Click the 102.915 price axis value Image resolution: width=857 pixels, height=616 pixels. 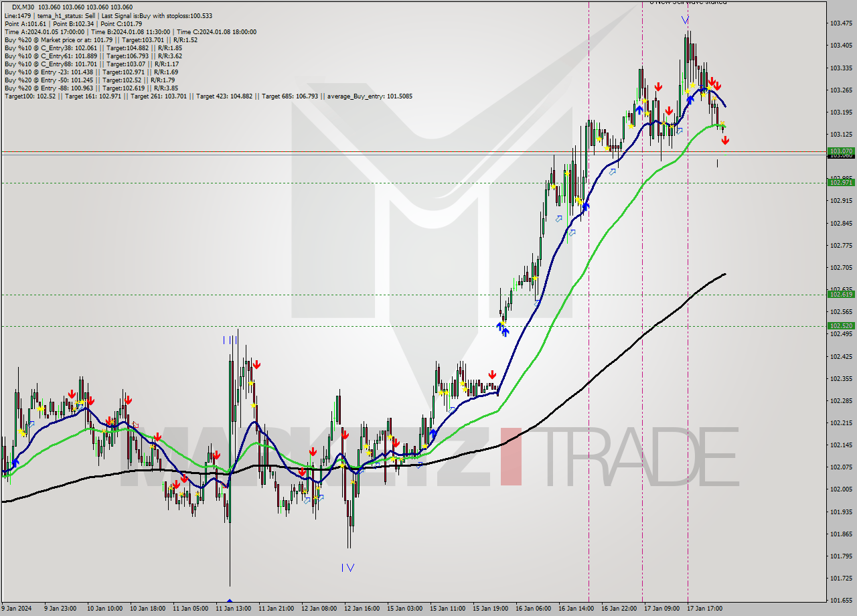click(841, 201)
